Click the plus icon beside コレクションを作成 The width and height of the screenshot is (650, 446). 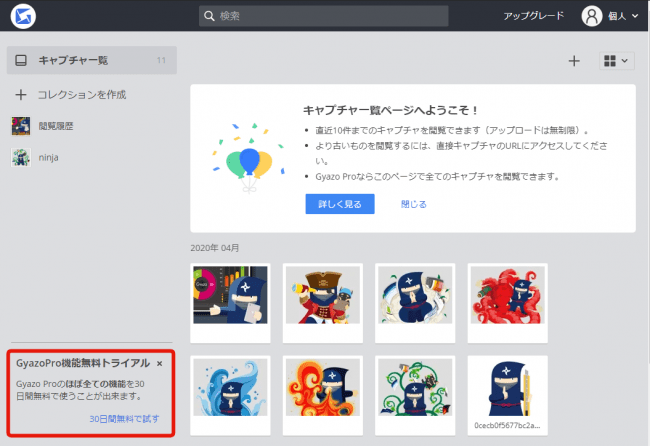(x=21, y=95)
